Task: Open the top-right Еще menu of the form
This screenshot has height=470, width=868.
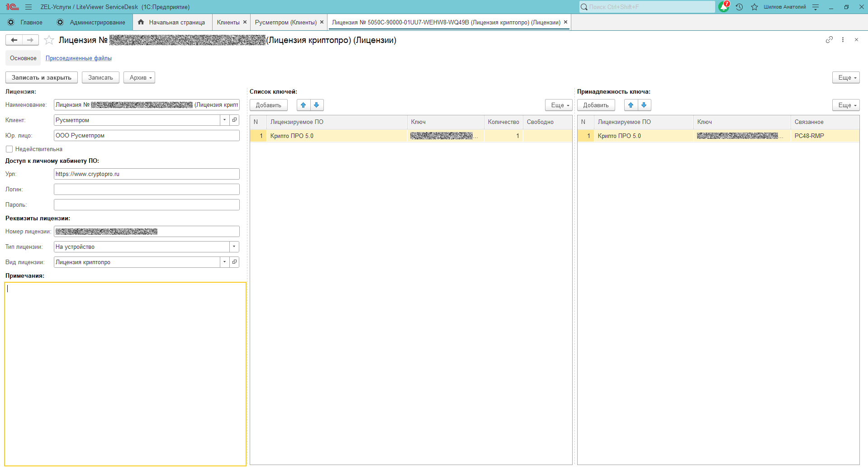Action: point(846,77)
